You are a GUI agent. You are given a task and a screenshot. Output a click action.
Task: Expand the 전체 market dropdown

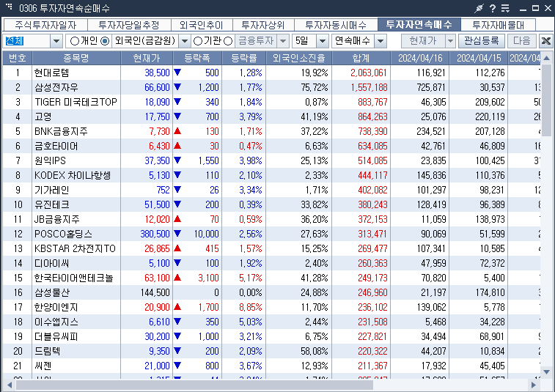(x=56, y=41)
